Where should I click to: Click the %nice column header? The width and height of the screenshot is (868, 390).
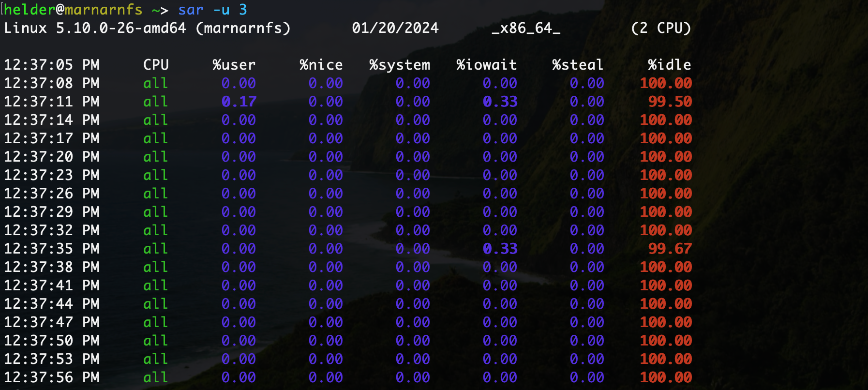coord(321,65)
